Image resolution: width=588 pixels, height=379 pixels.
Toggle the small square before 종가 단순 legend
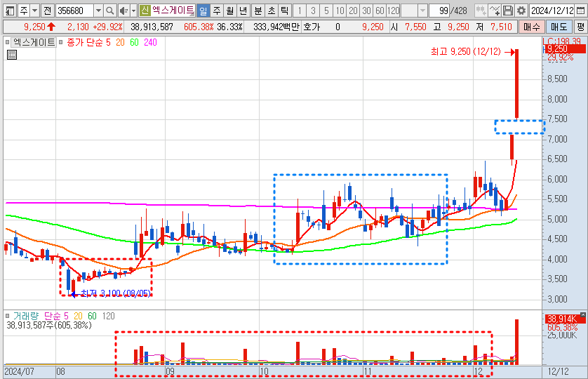(61, 42)
